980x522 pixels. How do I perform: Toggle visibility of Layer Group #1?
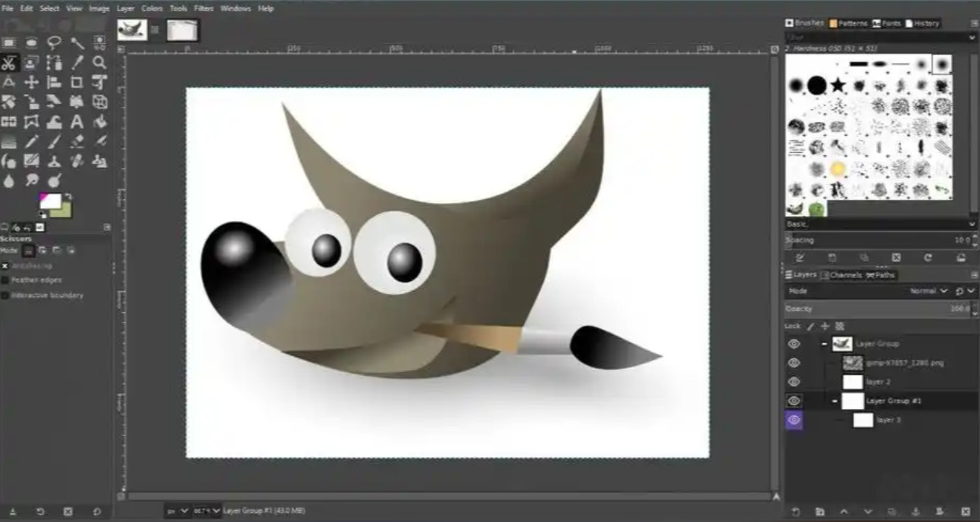(x=794, y=401)
